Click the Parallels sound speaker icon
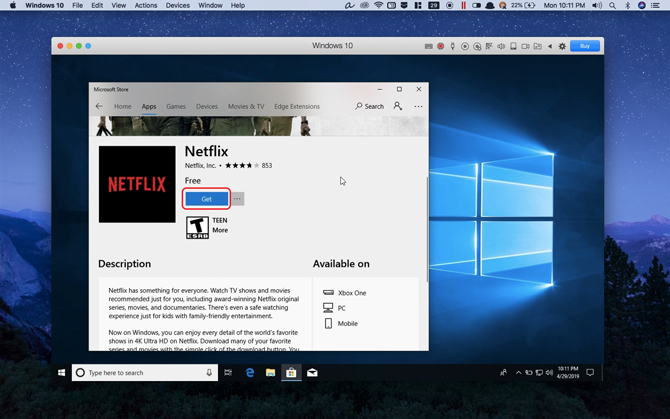This screenshot has width=670, height=419. (x=501, y=46)
